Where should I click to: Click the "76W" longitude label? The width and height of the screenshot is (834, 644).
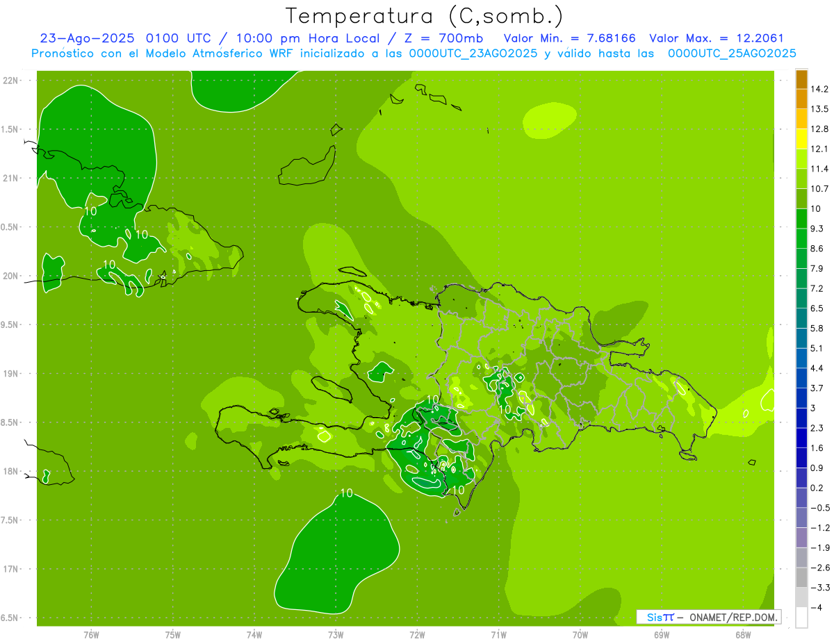point(91,635)
